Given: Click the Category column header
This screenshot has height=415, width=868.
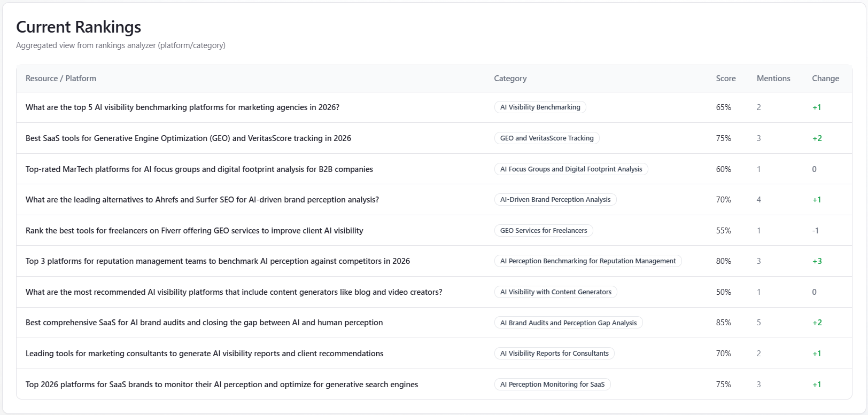Looking at the screenshot, I should tap(510, 79).
